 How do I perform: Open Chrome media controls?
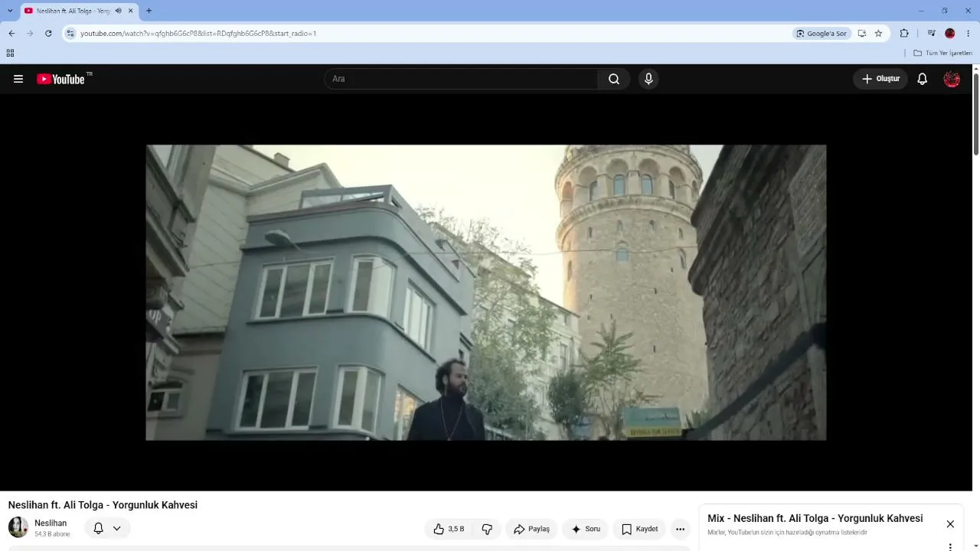(931, 34)
